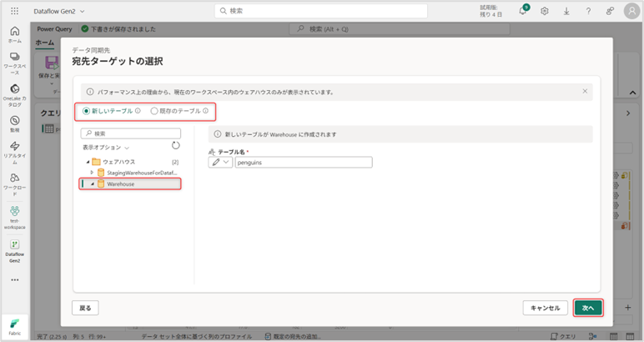The image size is (644, 342).
Task: Open settings gear in top bar
Action: coord(545,11)
